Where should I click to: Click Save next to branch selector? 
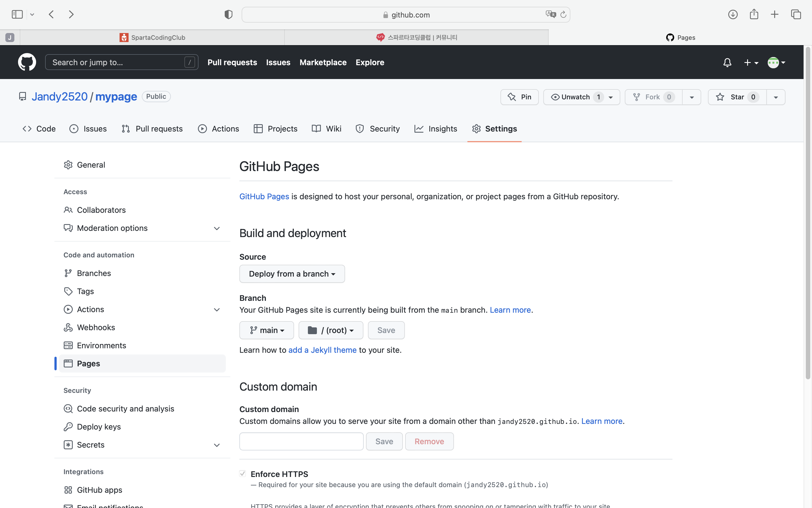pyautogui.click(x=386, y=330)
